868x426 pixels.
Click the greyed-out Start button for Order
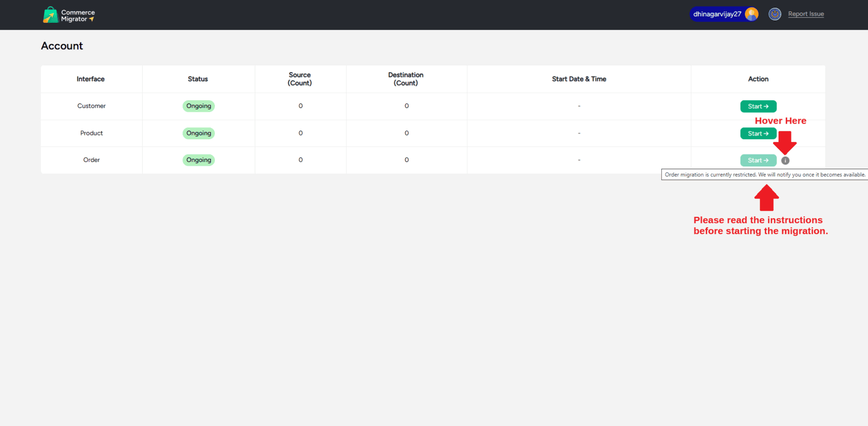(758, 160)
